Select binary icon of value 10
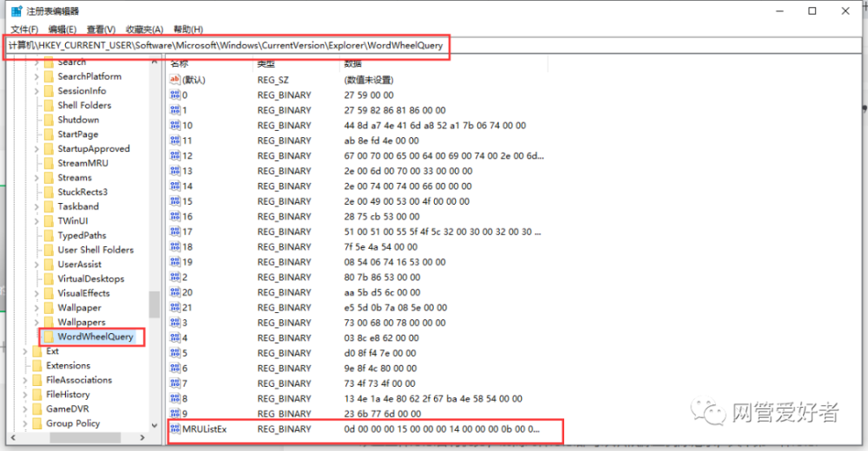This screenshot has width=868, height=451. pyautogui.click(x=175, y=125)
